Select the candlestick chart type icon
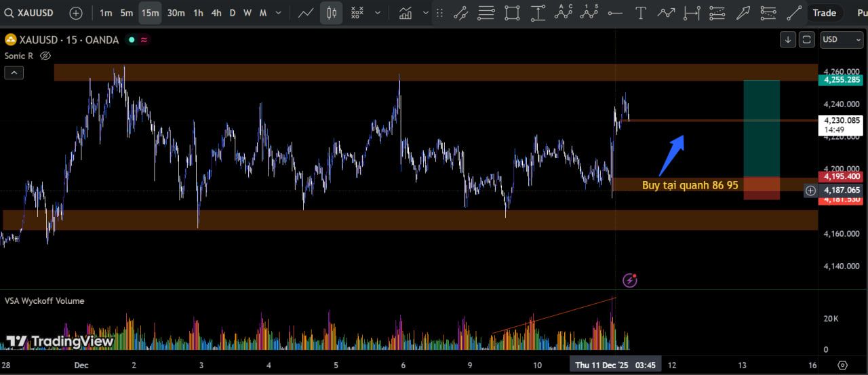Image resolution: width=868 pixels, height=375 pixels. click(332, 13)
